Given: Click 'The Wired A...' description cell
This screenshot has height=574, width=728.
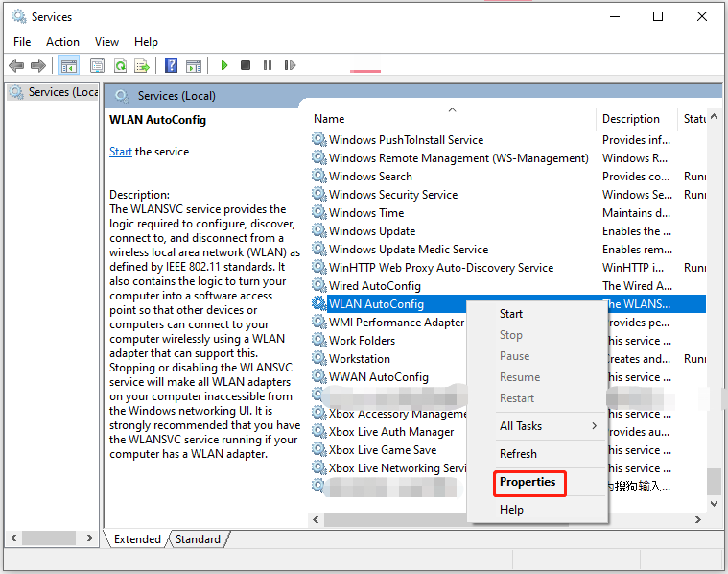Looking at the screenshot, I should (x=637, y=285).
